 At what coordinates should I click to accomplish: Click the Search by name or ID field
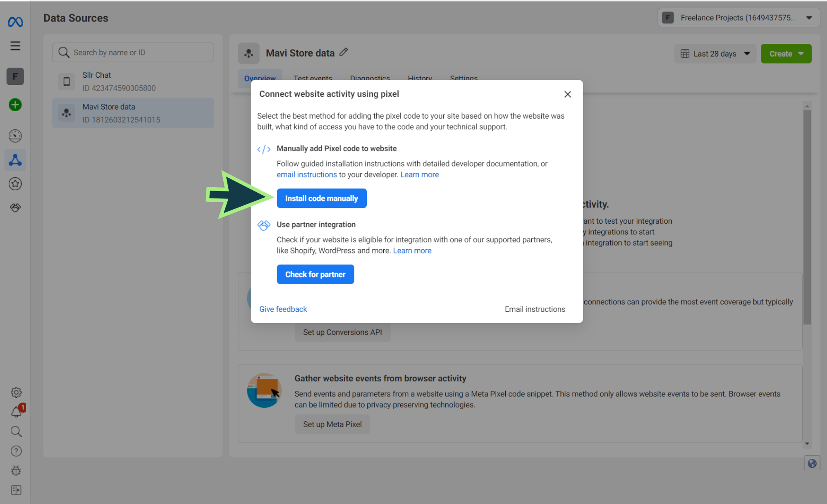point(133,53)
